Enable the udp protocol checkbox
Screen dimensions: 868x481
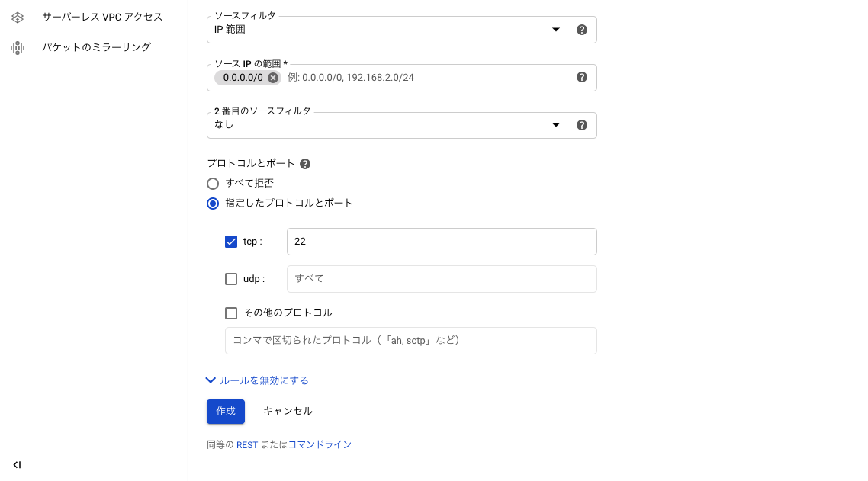click(231, 279)
